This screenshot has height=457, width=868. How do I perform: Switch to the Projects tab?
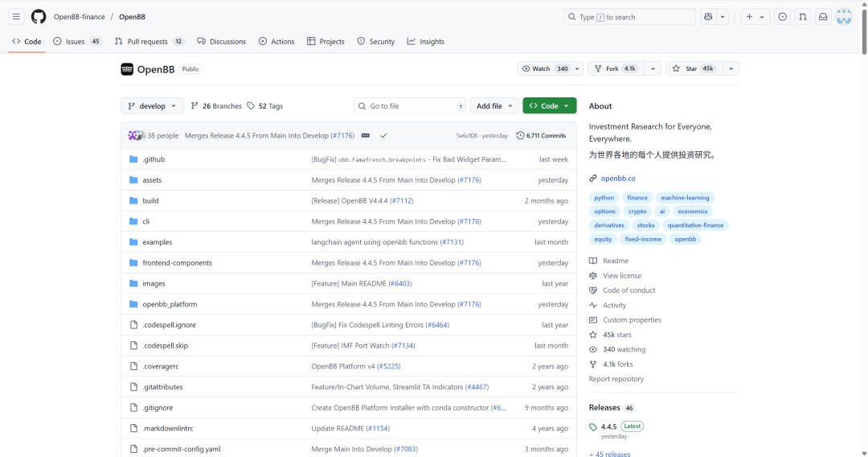[325, 42]
